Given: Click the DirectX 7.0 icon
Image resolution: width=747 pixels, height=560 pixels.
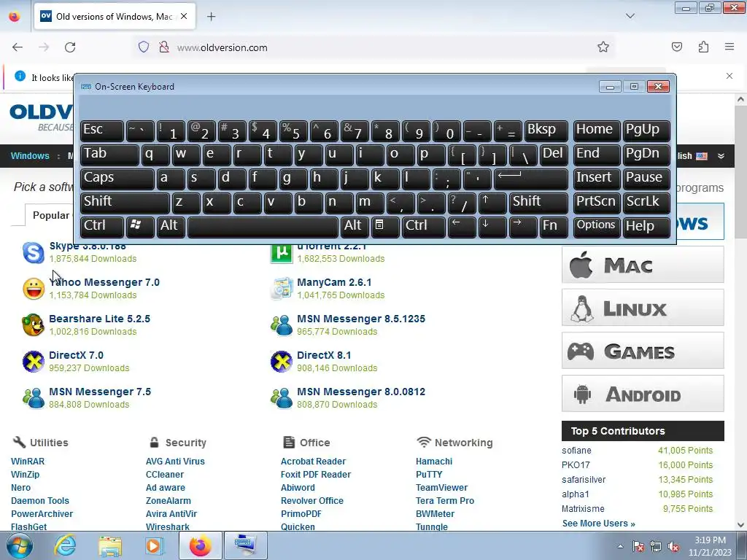Looking at the screenshot, I should (34, 362).
